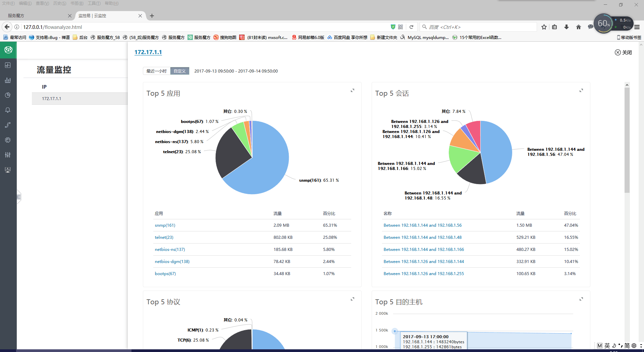Image resolution: width=644 pixels, height=352 pixels.
Task: Expand the Top 5 会话 panel
Action: click(581, 90)
